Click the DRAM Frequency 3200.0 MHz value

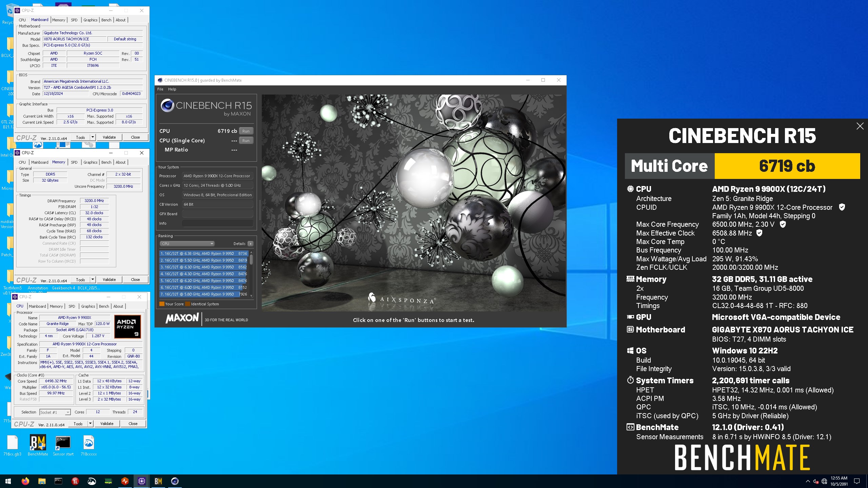pos(94,201)
